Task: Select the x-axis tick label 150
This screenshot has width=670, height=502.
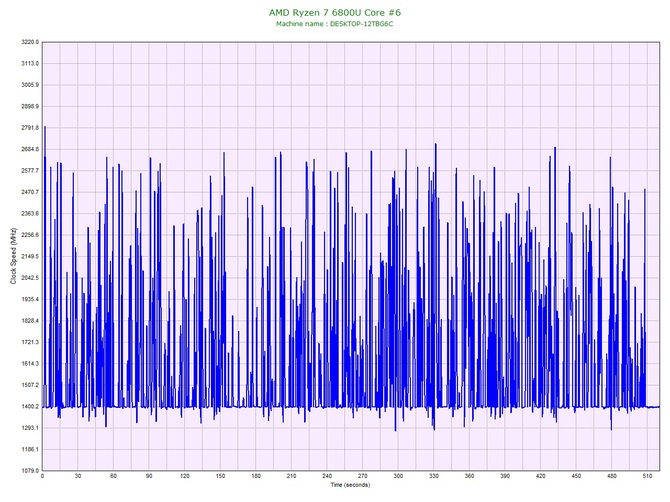Action: coord(220,476)
